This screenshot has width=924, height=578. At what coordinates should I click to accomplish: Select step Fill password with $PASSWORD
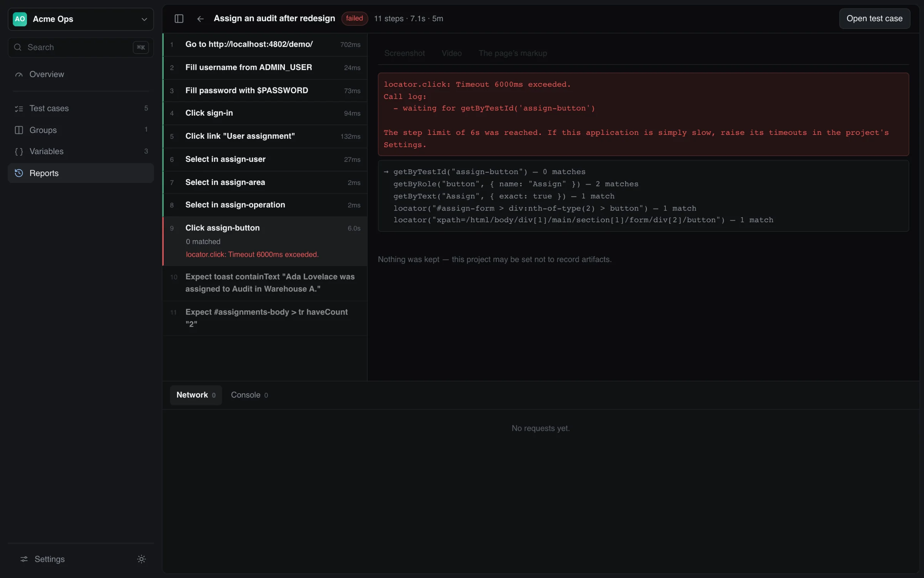[x=265, y=91]
